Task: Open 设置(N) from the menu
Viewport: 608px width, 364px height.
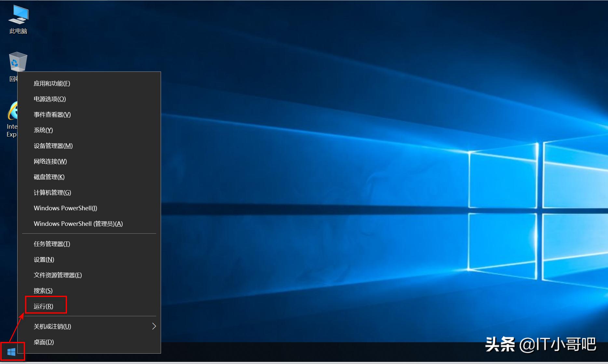Action: click(x=89, y=260)
